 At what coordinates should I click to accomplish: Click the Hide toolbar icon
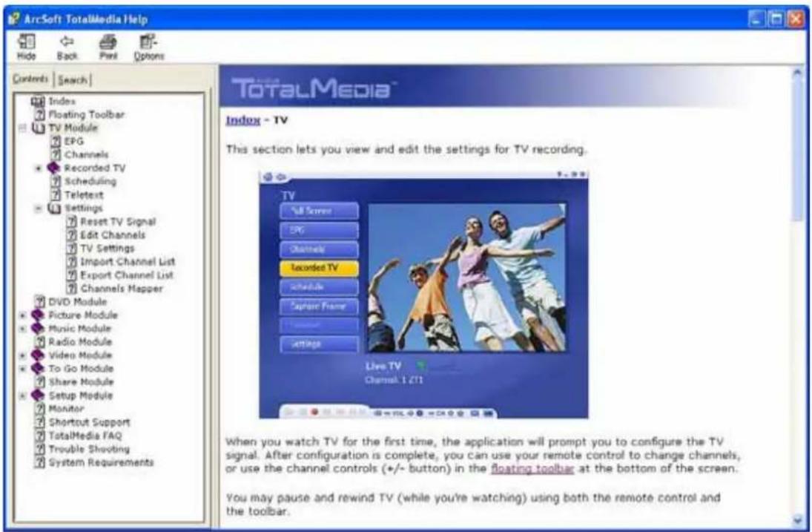26,47
